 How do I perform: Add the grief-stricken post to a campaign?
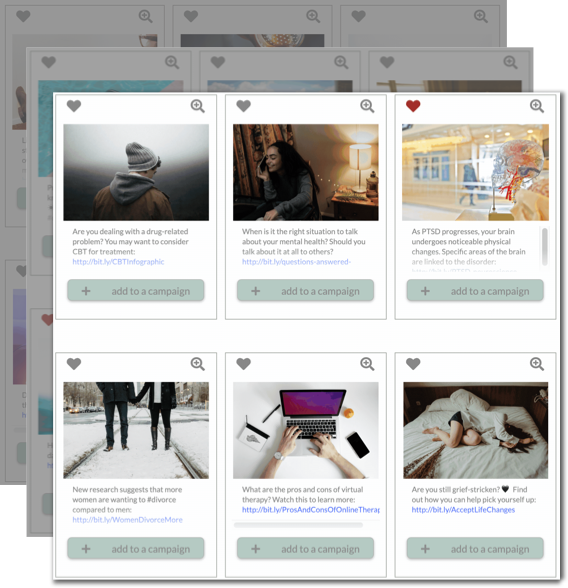475,549
